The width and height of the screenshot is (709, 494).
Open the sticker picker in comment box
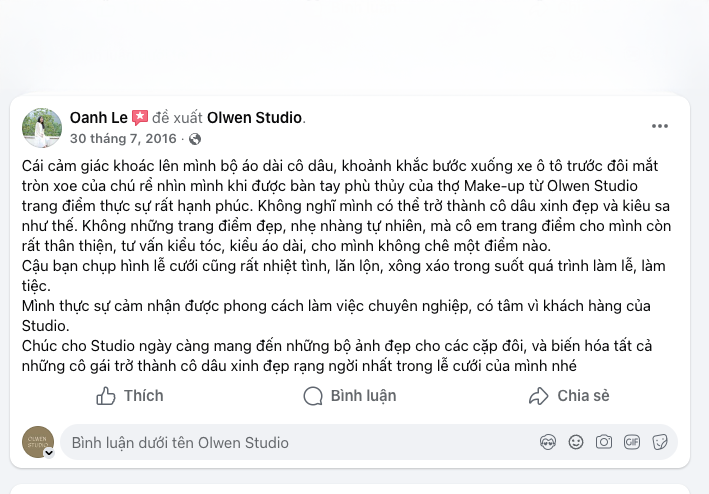[659, 442]
